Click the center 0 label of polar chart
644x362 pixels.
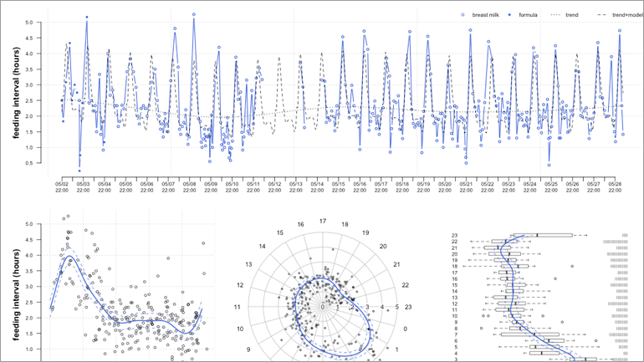322,308
